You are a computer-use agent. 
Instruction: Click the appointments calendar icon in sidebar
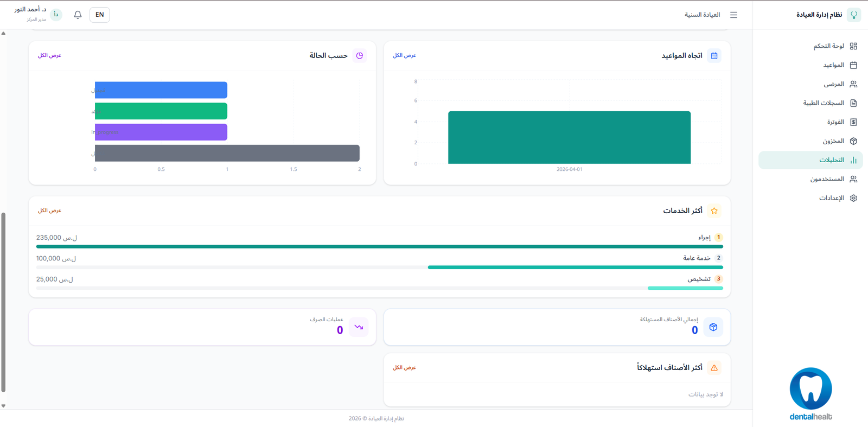(x=853, y=65)
